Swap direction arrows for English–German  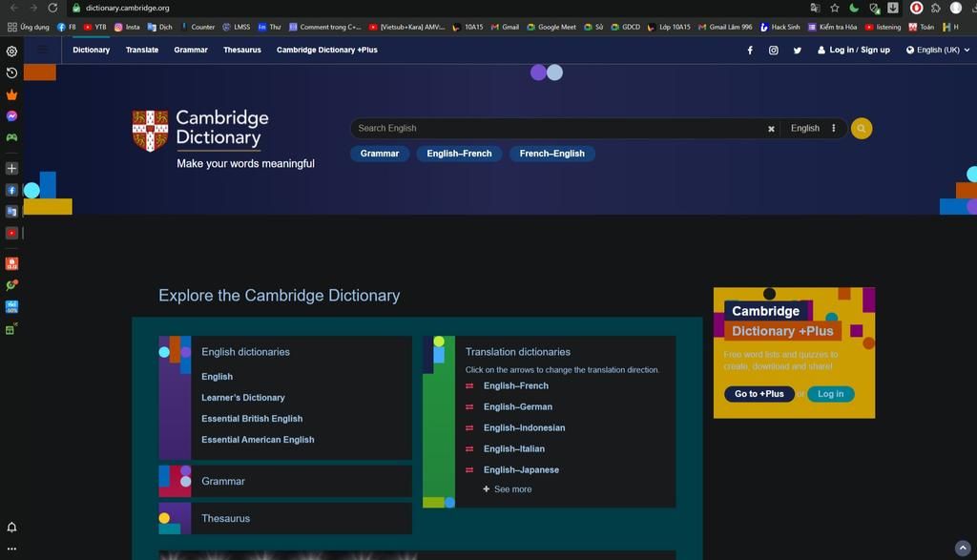click(469, 406)
